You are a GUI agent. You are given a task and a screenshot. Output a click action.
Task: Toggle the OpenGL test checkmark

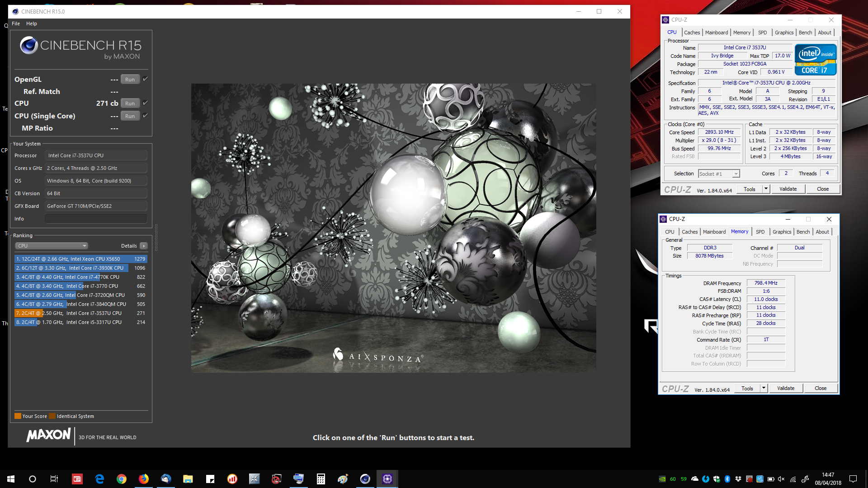tap(146, 79)
